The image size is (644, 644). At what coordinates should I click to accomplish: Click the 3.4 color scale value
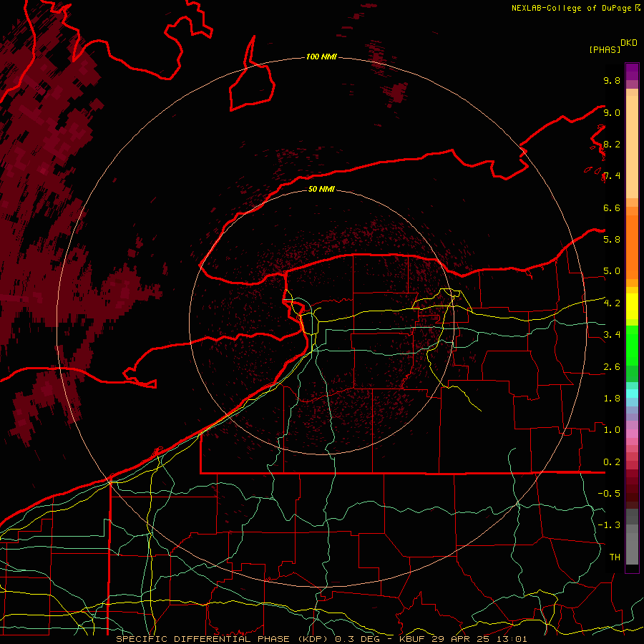[612, 335]
